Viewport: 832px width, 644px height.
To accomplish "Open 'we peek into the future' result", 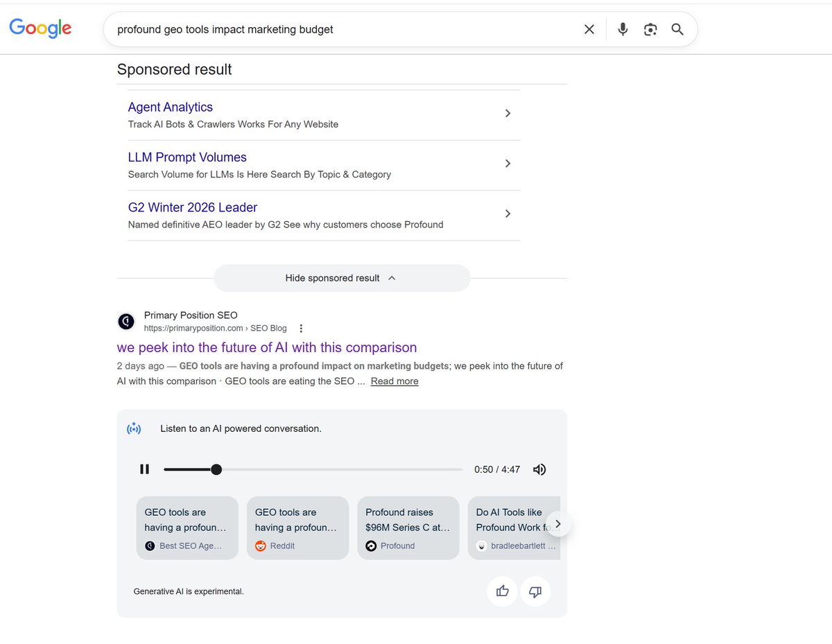I will pyautogui.click(x=267, y=347).
